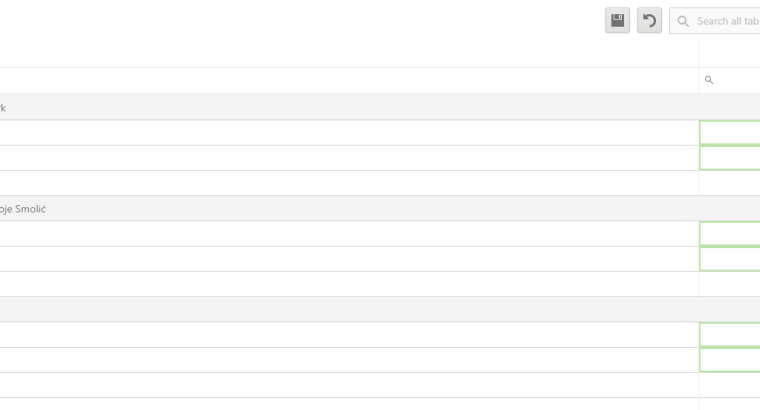Click second green cell under Smolić group
Screen dimensions: 760x410
729,259
